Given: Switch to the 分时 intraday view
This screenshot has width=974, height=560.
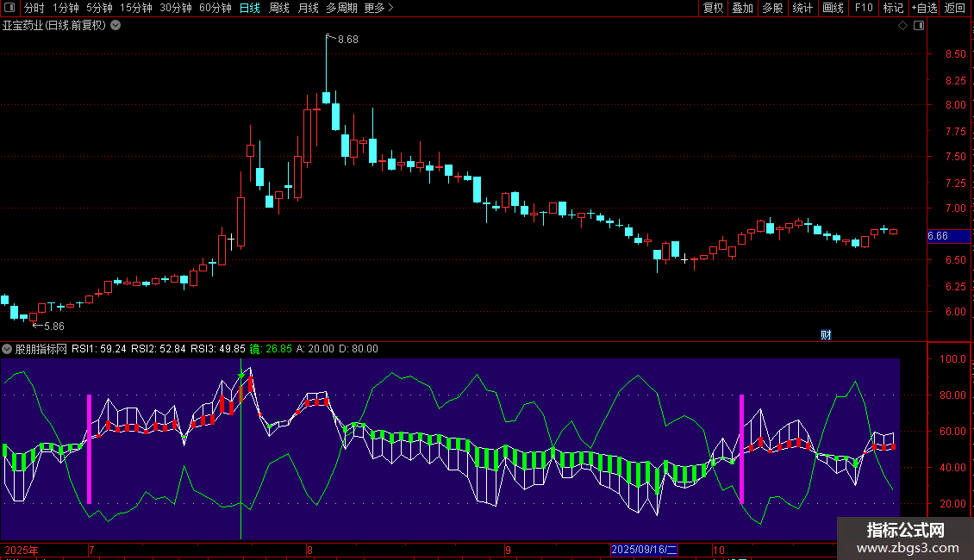Looking at the screenshot, I should [x=34, y=8].
